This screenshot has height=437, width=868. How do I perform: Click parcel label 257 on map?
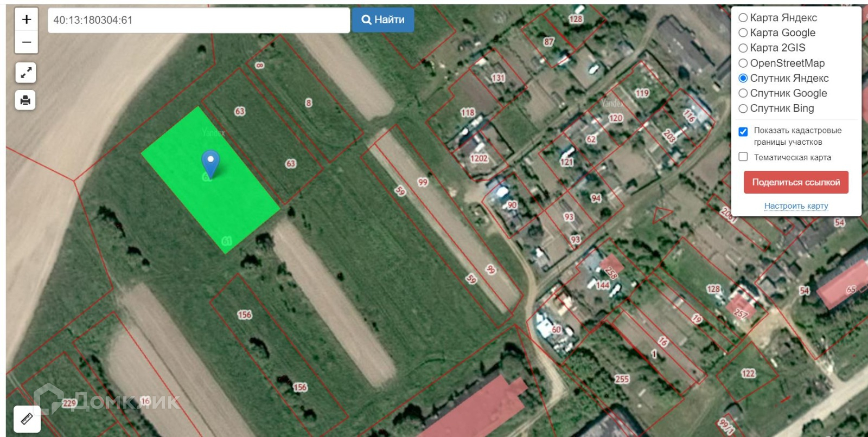(741, 313)
